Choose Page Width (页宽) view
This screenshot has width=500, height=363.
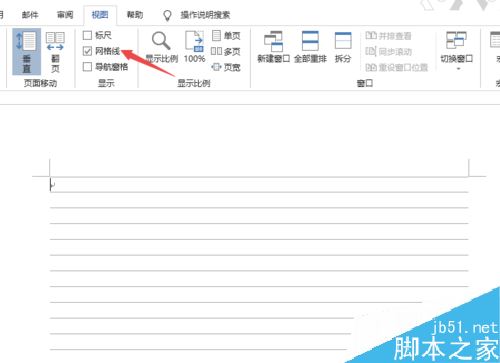226,67
